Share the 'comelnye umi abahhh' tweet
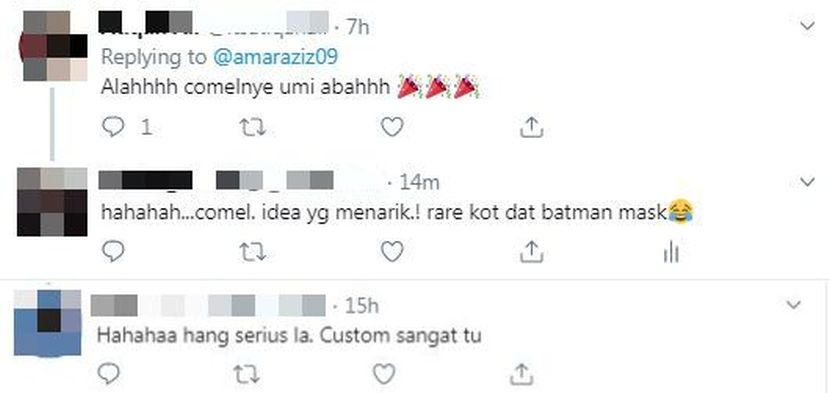Viewport: 830px width, 393px height. [532, 128]
